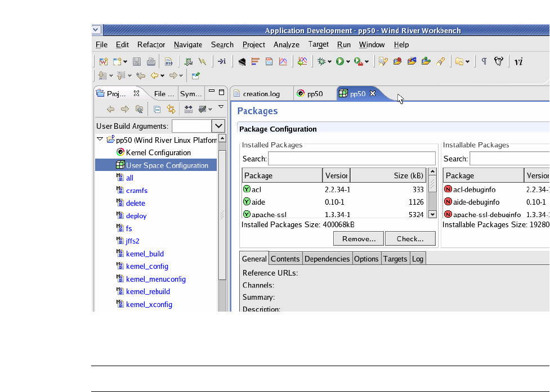Click the New wizard icon in toolbar
The width and height of the screenshot is (550, 392).
pos(117,62)
